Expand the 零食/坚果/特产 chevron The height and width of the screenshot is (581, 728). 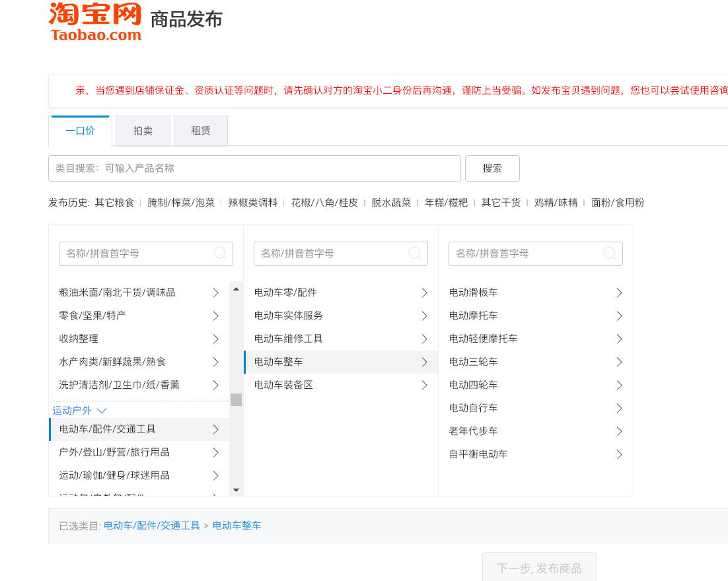tap(215, 316)
